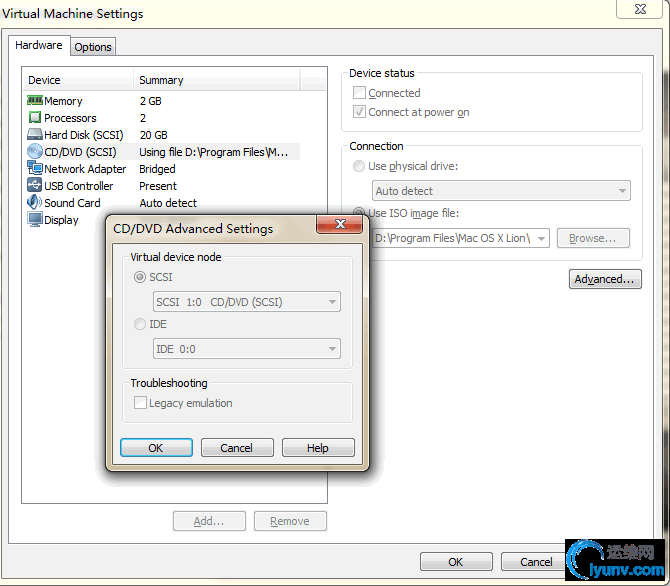
Task: Click the Display monitor icon
Action: click(35, 219)
